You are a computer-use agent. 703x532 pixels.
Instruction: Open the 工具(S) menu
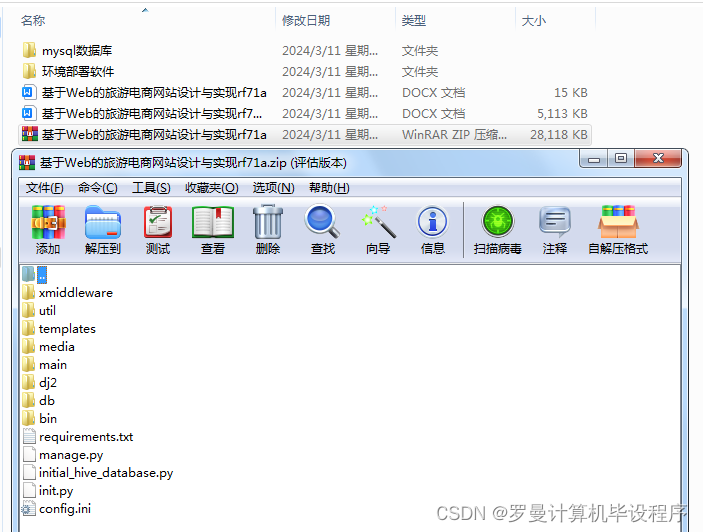(x=151, y=188)
